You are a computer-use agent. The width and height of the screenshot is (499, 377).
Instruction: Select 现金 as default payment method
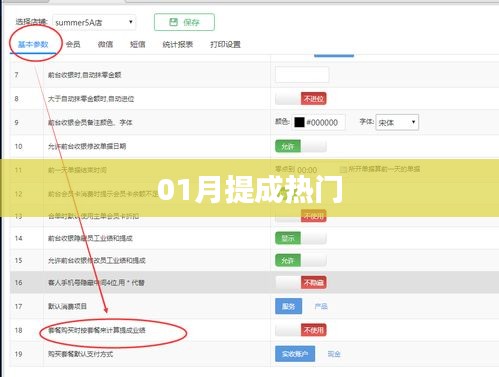[334, 354]
